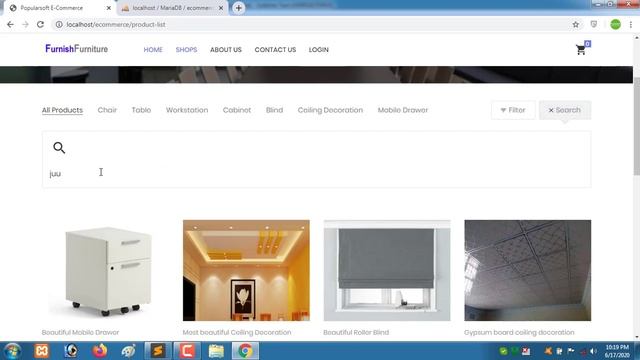Click the shield extension icon
The width and height of the screenshot is (640, 360).
click(594, 24)
